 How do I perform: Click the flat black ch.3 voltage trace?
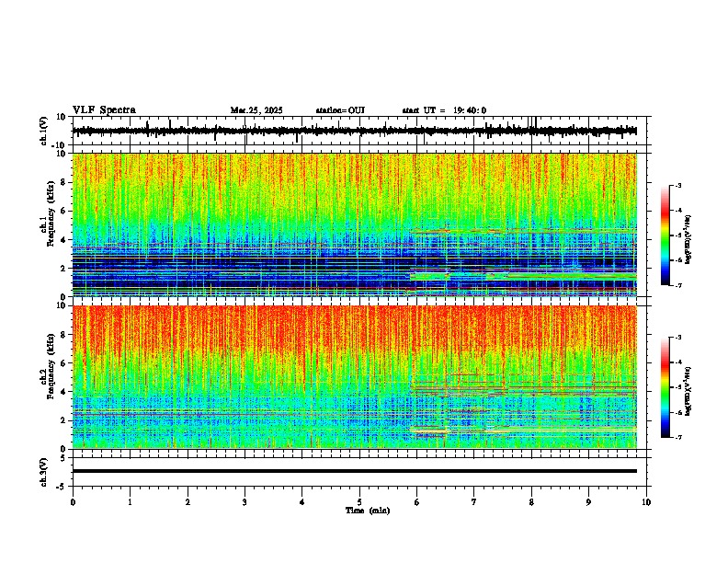[x=354, y=471]
